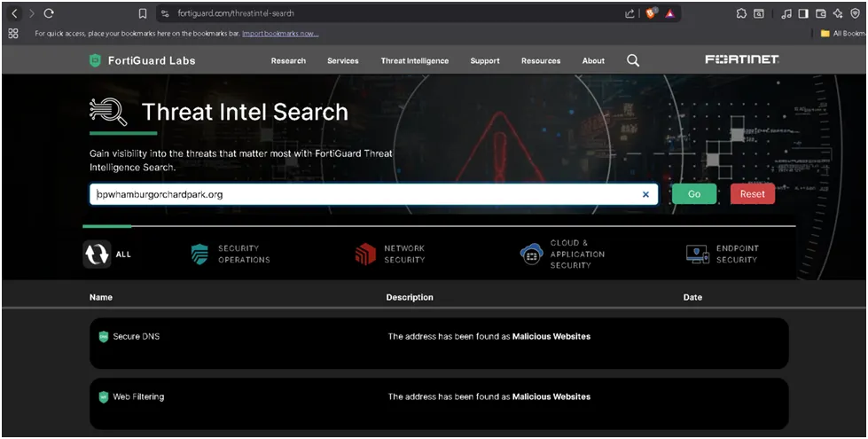This screenshot has width=868, height=439.
Task: Open the extensions puzzle icon
Action: pos(741,14)
